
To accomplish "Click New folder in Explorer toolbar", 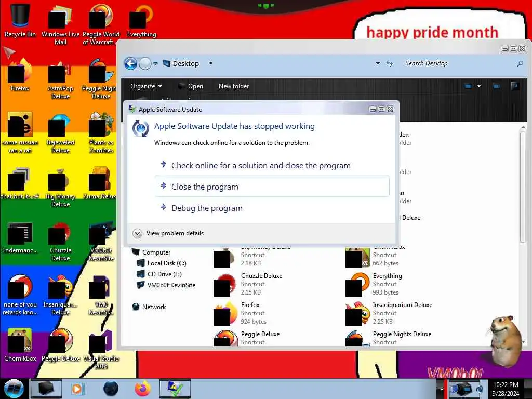I will pos(234,86).
